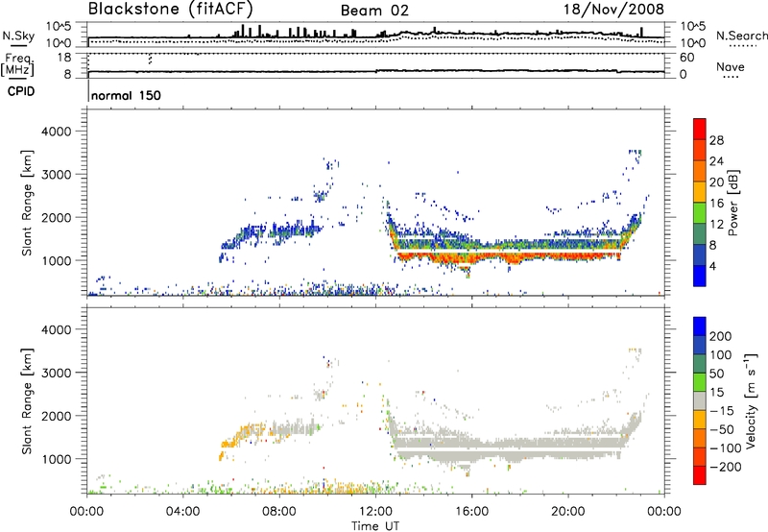Viewport: 768px width, 532px height.
Task: Click the "12:00" time tick label
Action: 375,512
